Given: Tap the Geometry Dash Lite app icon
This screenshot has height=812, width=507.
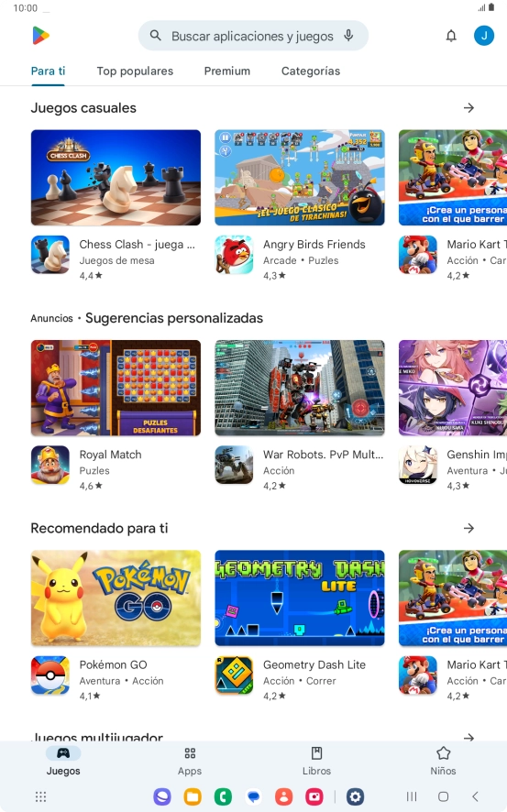Looking at the screenshot, I should click(234, 675).
